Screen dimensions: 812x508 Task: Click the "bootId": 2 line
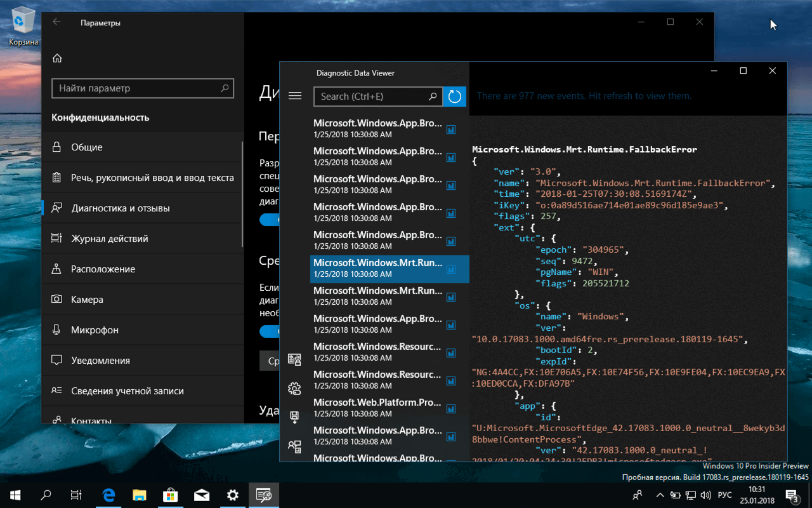(x=566, y=350)
